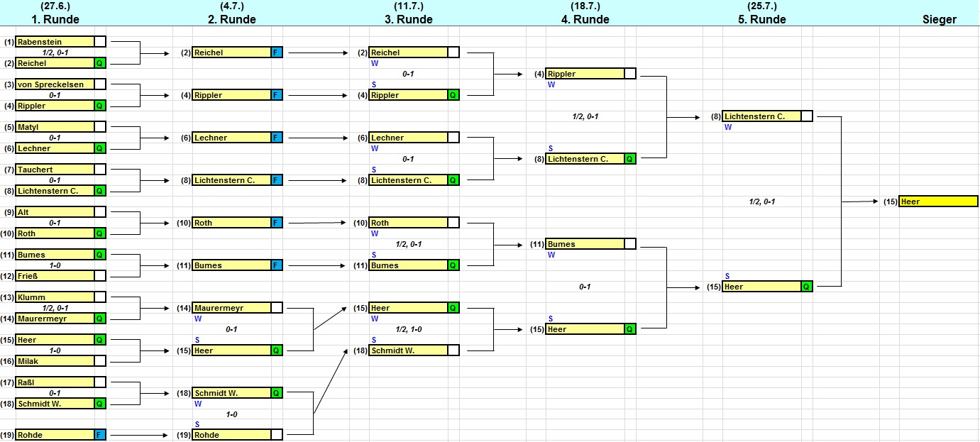Click blue F box beside Rippler in 2. Runde
This screenshot has height=442, width=980.
pyautogui.click(x=277, y=95)
